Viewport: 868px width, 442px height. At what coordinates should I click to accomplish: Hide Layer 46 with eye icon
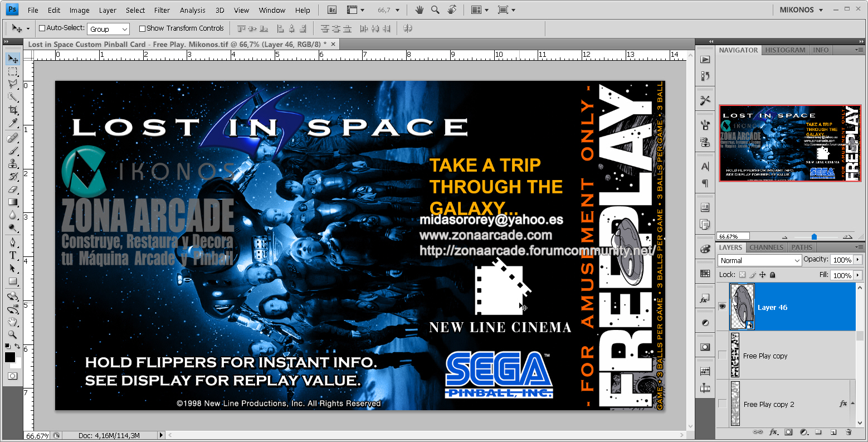[x=723, y=307]
